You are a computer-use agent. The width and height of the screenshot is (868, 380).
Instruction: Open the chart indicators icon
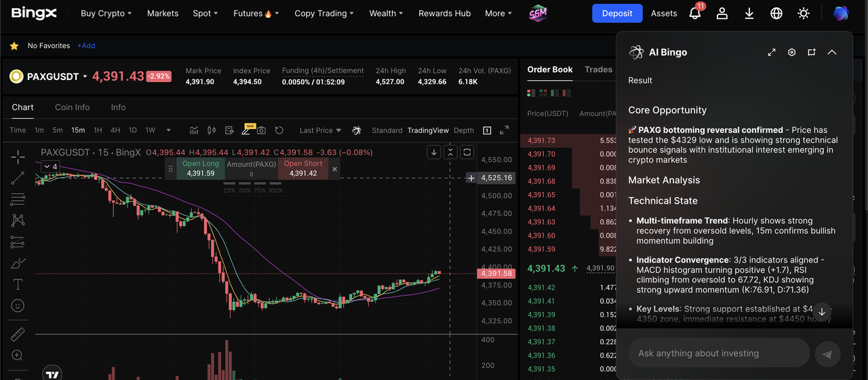tap(194, 130)
